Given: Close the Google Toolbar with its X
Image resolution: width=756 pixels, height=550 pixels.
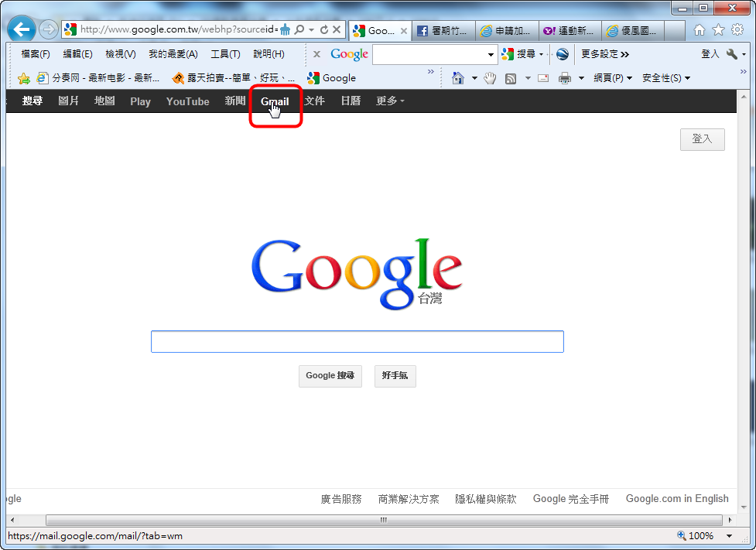Looking at the screenshot, I should [316, 54].
